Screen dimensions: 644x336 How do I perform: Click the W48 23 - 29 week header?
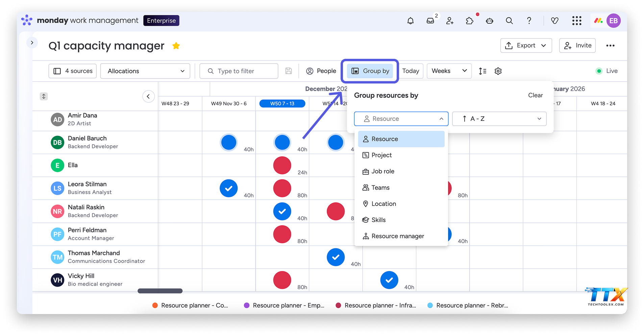175,103
